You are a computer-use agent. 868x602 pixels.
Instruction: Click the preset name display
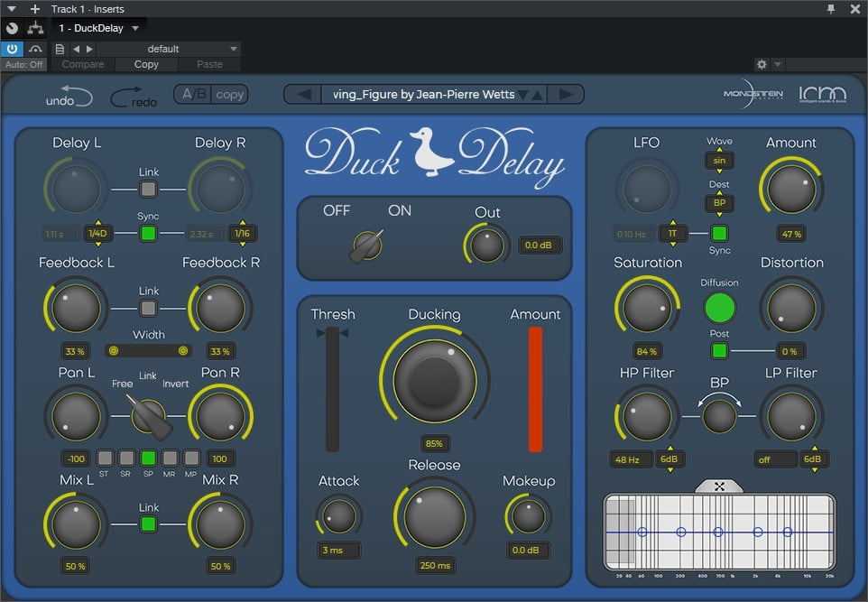pos(424,94)
